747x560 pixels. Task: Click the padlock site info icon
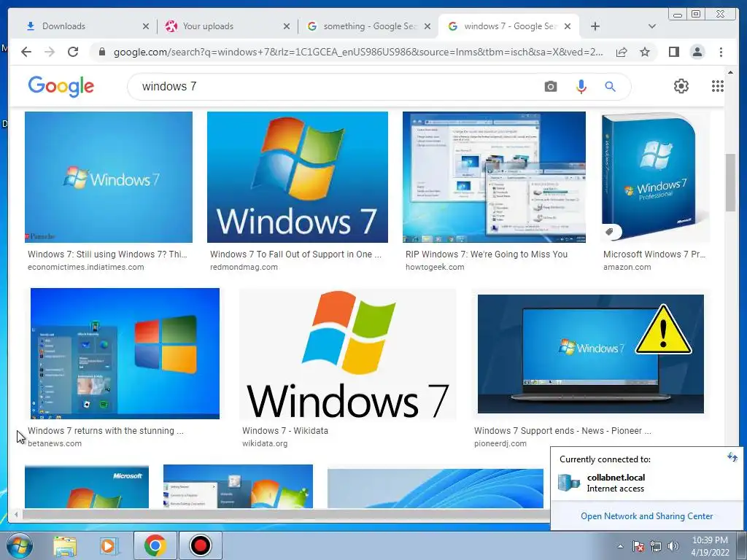(x=101, y=52)
